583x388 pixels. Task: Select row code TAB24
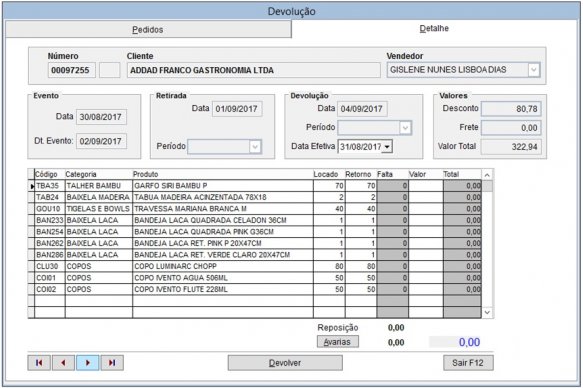tap(50, 197)
